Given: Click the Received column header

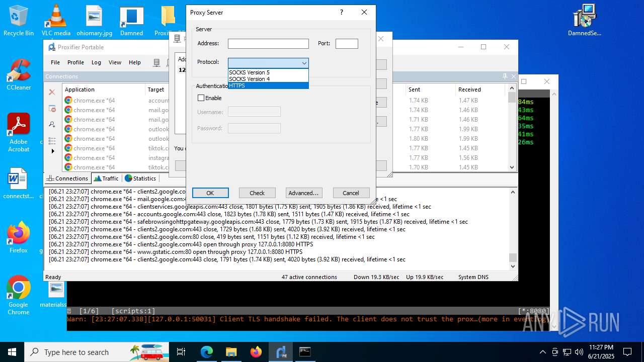Looking at the screenshot, I should click(480, 89).
